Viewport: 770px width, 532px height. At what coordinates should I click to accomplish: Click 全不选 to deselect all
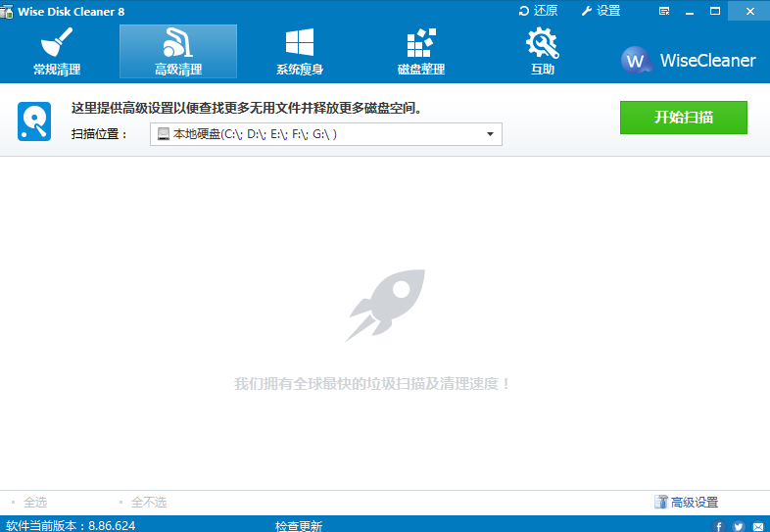pyautogui.click(x=149, y=502)
